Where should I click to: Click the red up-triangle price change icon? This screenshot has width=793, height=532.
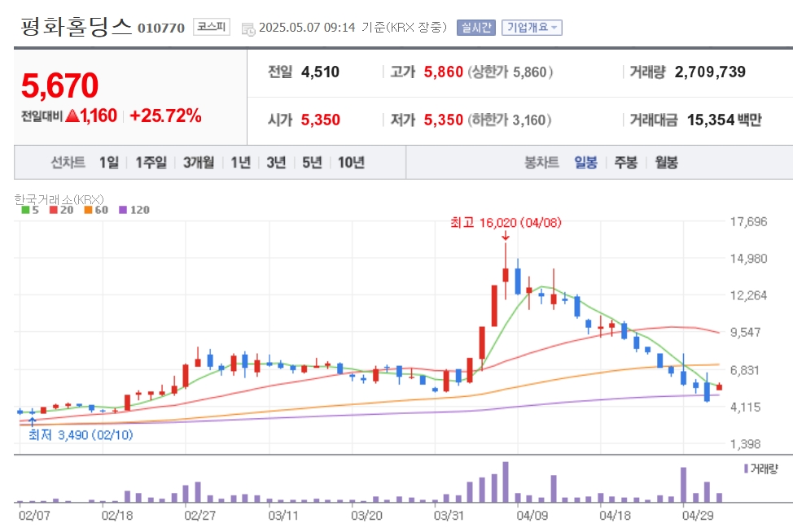pos(72,116)
